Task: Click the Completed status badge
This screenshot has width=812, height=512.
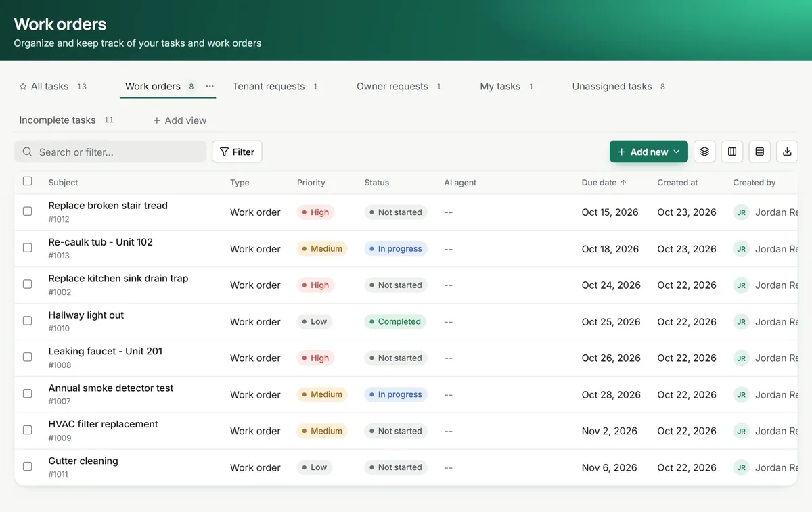Action: tap(395, 322)
